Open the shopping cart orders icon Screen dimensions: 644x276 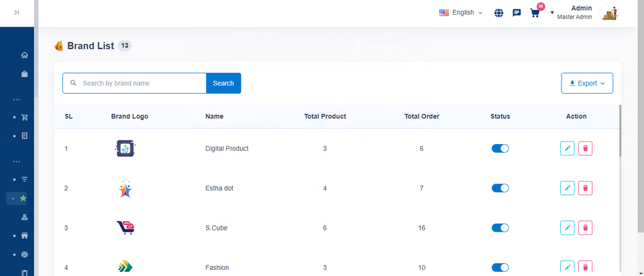[535, 13]
